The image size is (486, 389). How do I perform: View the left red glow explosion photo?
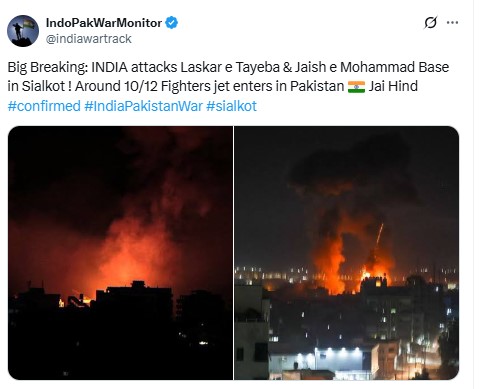click(x=120, y=253)
